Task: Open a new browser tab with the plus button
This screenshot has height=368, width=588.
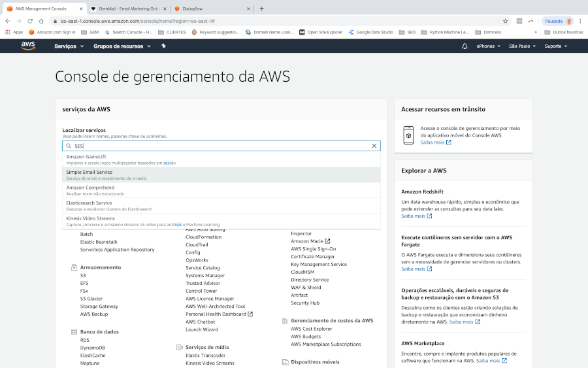Action: 262,8
